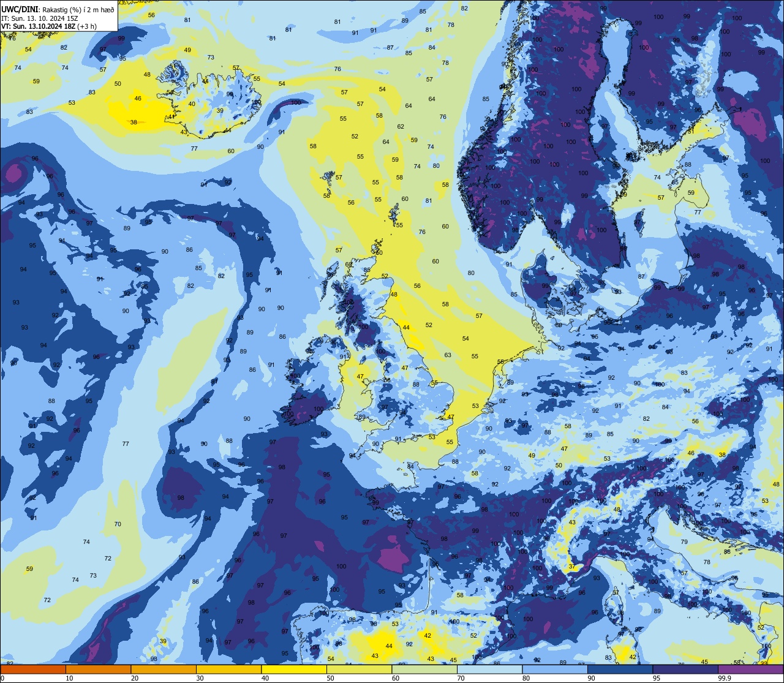The width and height of the screenshot is (784, 683).
Task: Pick the 50–60 lime-yellow legend swatch
Action: pos(360,669)
